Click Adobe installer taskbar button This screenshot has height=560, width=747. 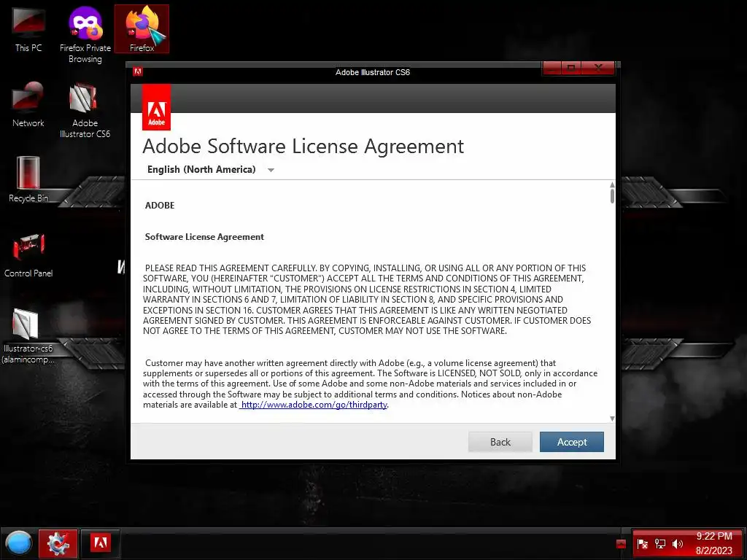tap(100, 543)
